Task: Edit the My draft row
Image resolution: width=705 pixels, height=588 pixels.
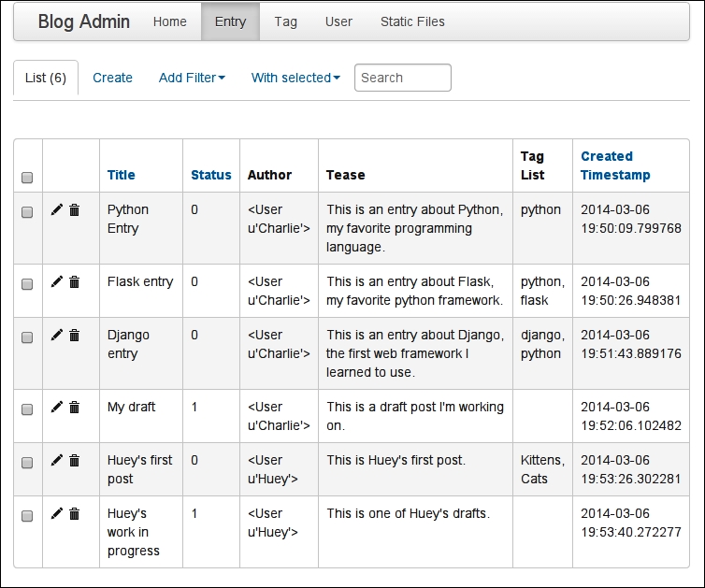Action: 57,407
